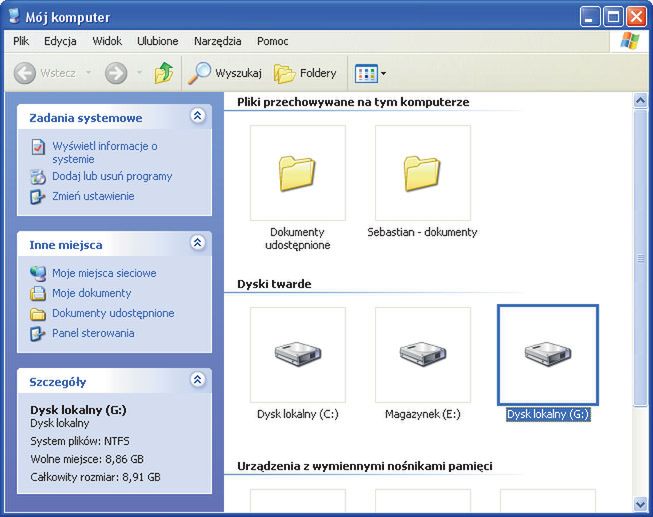
Task: Select Magazynek (E:) drive icon
Action: click(423, 355)
